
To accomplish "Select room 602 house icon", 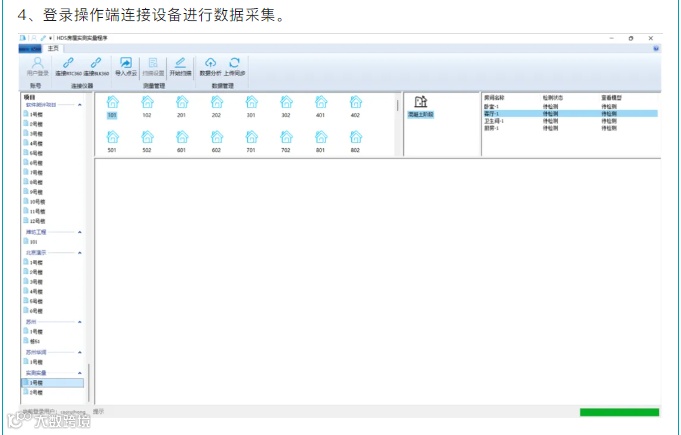I will [217, 137].
